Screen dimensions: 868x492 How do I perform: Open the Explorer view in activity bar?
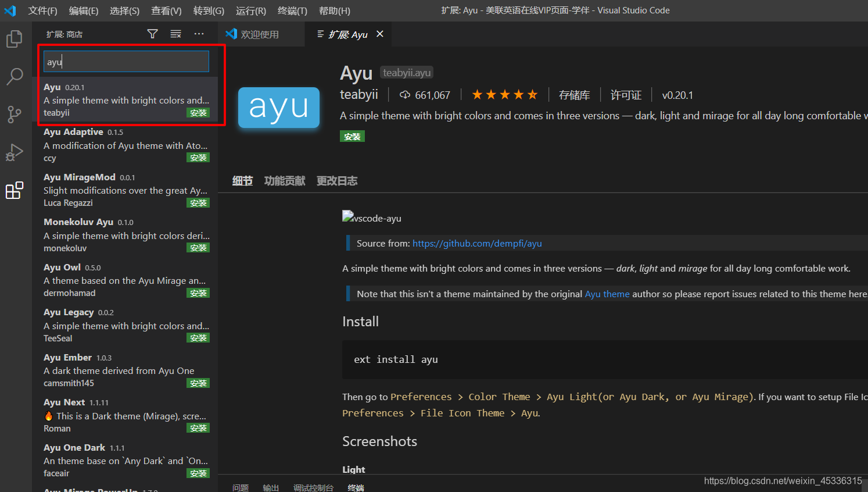15,39
